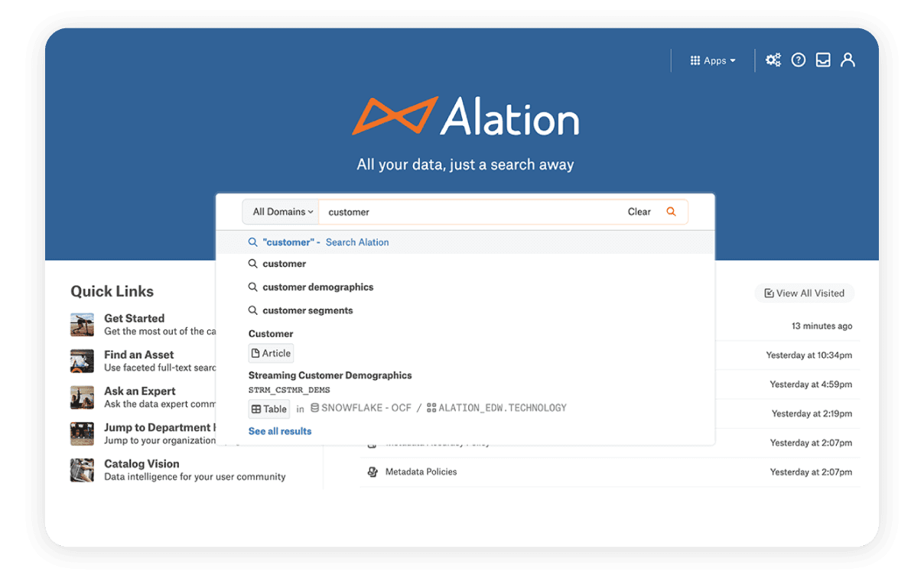Screen dimensions: 924x575
Task: Click the policy icon beside Metadata Policies
Action: tap(373, 472)
